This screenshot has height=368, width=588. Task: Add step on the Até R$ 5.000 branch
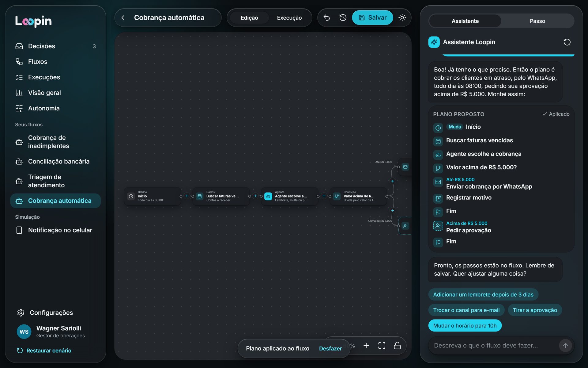point(393,181)
